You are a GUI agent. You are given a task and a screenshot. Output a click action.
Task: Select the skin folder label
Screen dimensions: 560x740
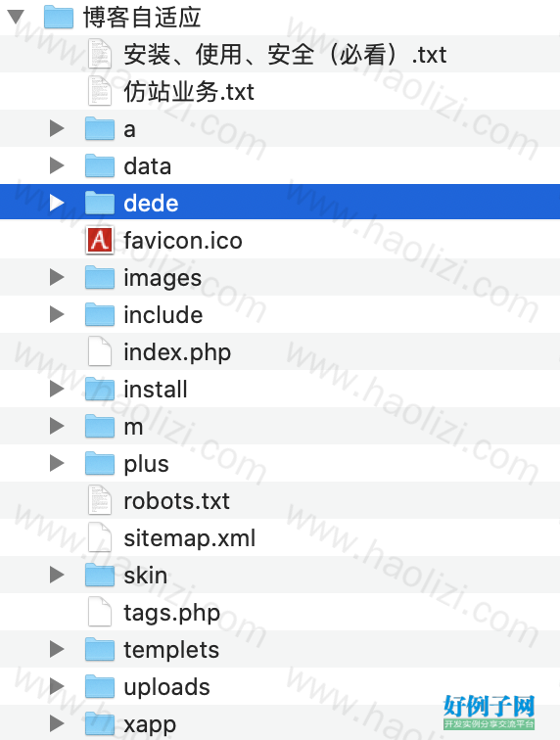coord(146,576)
